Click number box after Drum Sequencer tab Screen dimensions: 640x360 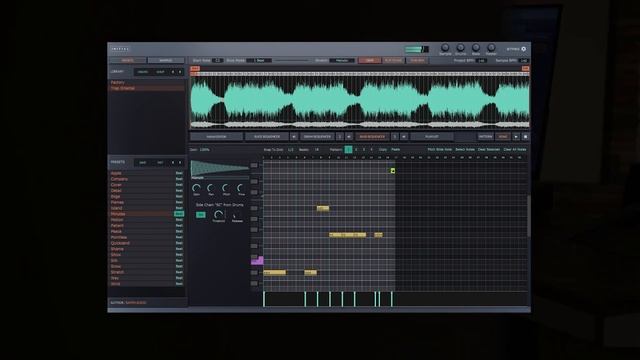point(340,137)
